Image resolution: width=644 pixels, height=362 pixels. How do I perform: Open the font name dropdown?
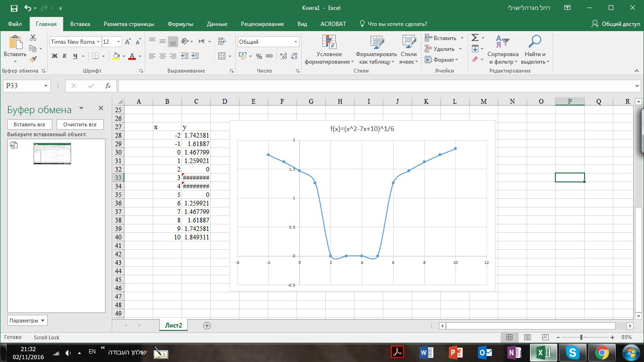point(98,42)
